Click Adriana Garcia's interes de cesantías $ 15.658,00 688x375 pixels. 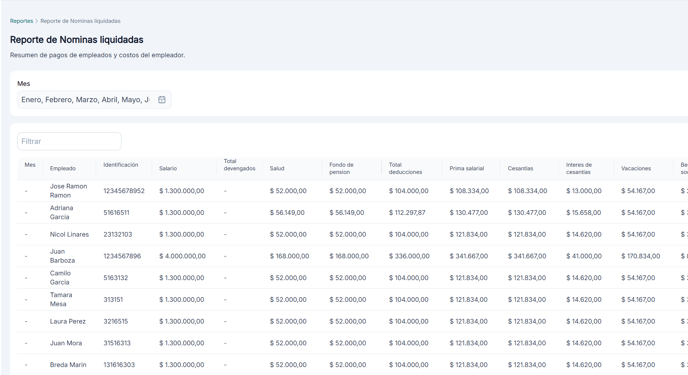(x=584, y=212)
